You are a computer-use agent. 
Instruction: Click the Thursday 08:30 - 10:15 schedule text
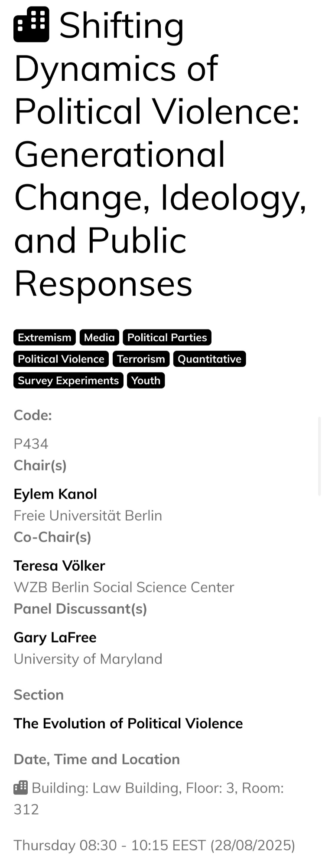(x=154, y=845)
